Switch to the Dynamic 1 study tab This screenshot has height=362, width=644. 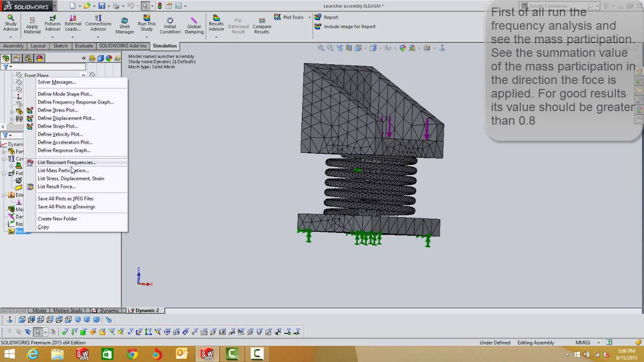pyautogui.click(x=108, y=311)
